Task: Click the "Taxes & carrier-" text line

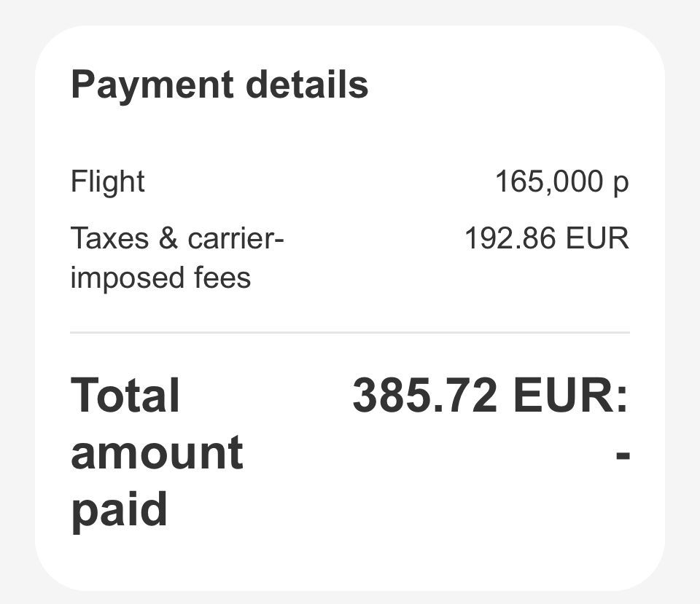Action: click(x=177, y=238)
